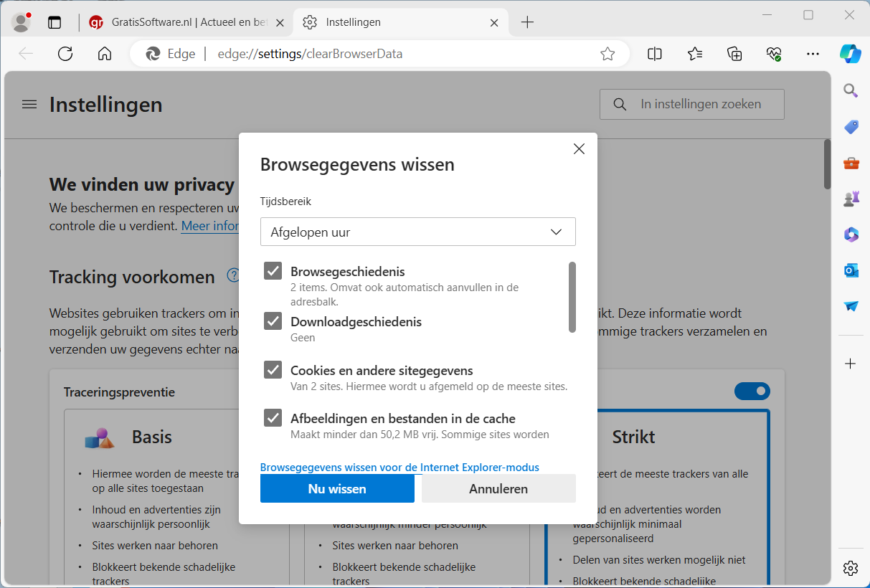Open the Shopping tag sidebar icon
This screenshot has width=870, height=588.
851,127
